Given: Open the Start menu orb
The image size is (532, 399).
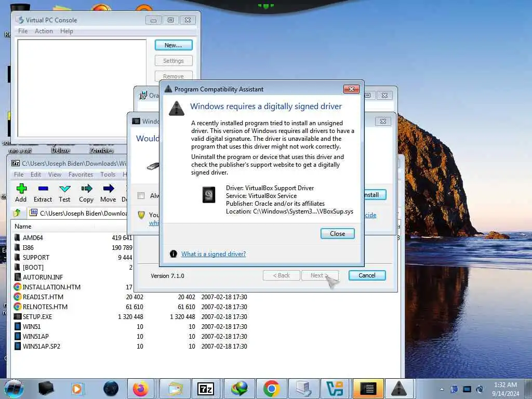Looking at the screenshot, I should coord(14,389).
